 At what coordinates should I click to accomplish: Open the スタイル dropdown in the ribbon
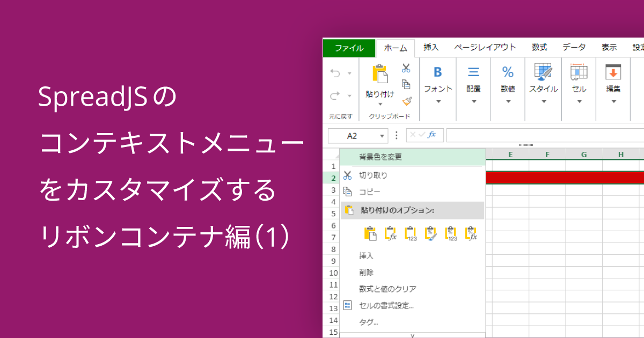pyautogui.click(x=543, y=101)
